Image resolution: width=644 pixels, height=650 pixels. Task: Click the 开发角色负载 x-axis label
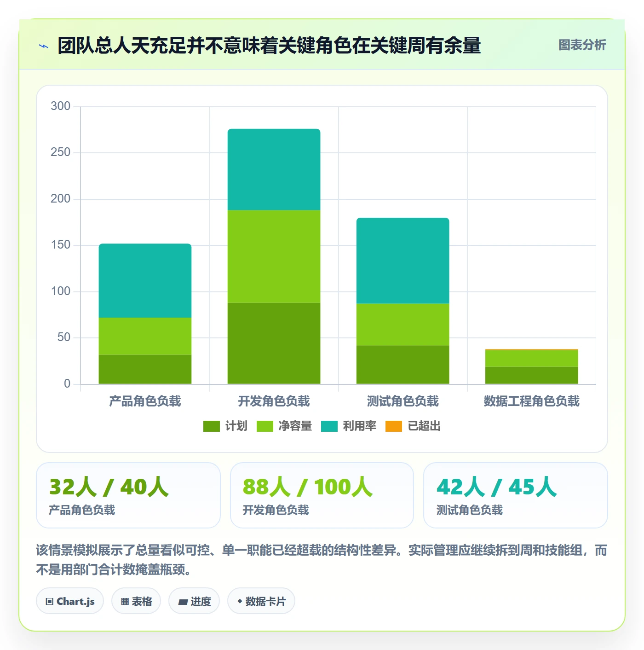point(274,401)
